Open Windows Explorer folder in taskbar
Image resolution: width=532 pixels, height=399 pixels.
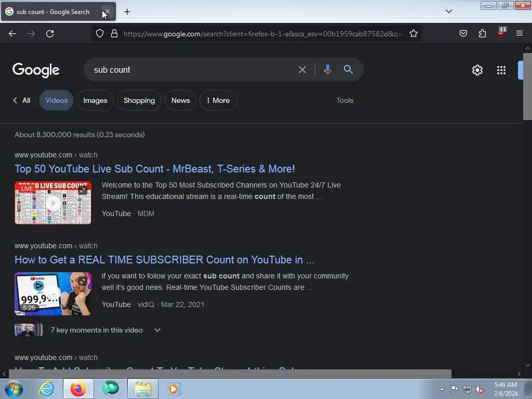[143, 389]
